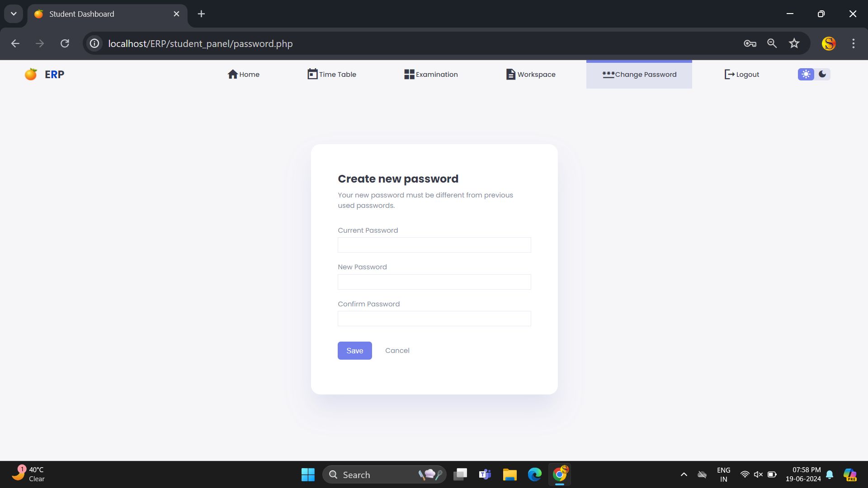Screen dimensions: 868x488
Task: Click the Cancel link
Action: [x=397, y=351]
